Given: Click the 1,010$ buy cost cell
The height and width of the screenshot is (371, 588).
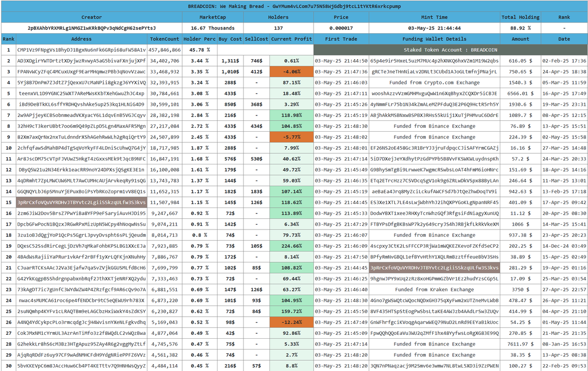Looking at the screenshot, I should click(230, 71).
